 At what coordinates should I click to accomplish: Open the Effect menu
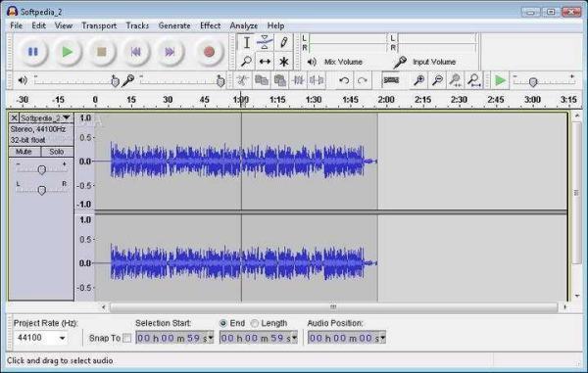tap(211, 25)
